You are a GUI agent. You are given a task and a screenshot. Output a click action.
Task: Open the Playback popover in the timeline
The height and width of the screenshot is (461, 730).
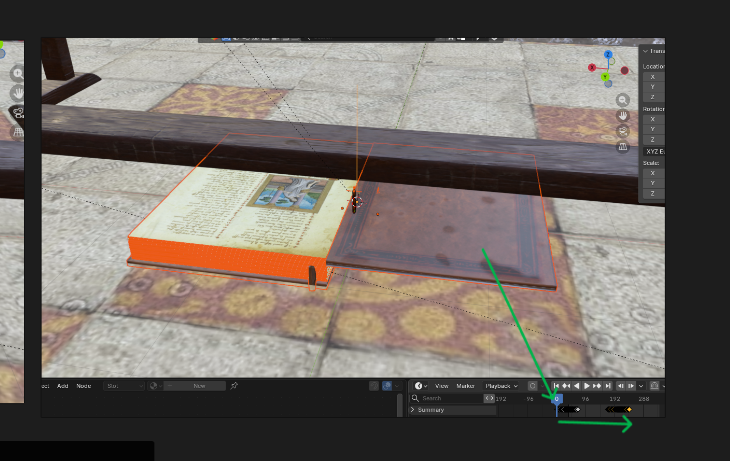(x=501, y=386)
